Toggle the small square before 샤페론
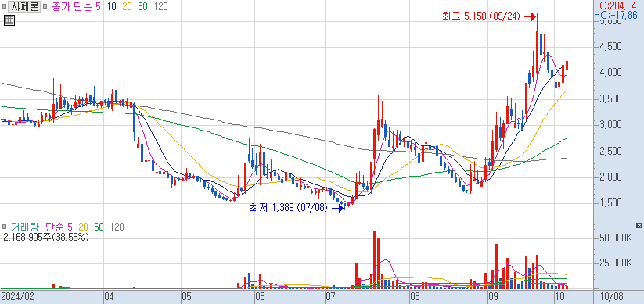 pos(4,7)
